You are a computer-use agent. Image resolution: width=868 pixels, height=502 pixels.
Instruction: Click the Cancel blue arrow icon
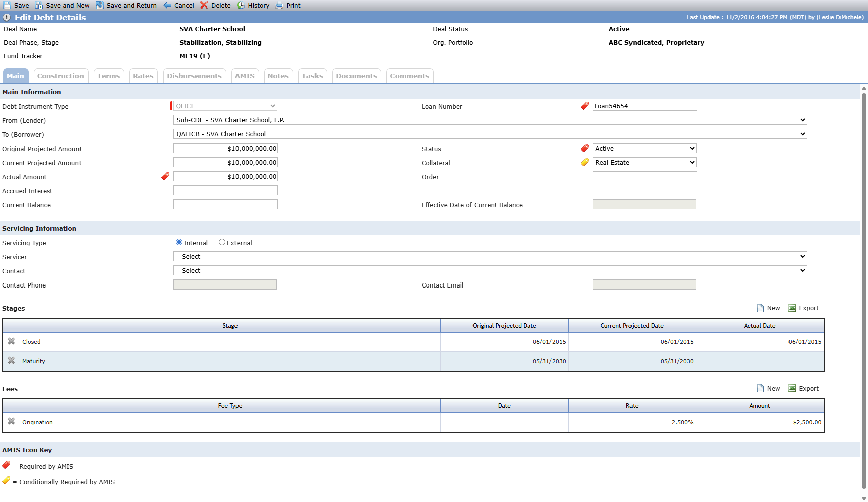click(x=167, y=5)
